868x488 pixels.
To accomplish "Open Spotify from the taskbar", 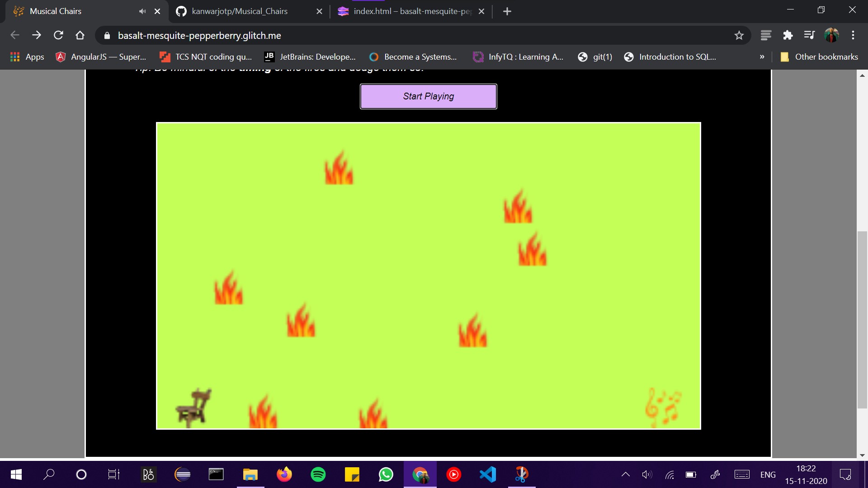I will click(318, 474).
